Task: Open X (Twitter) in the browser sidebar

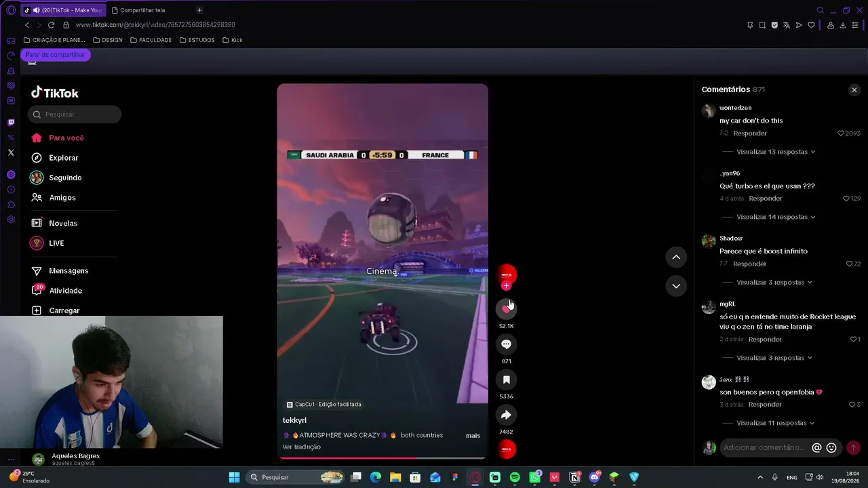Action: pyautogui.click(x=11, y=152)
